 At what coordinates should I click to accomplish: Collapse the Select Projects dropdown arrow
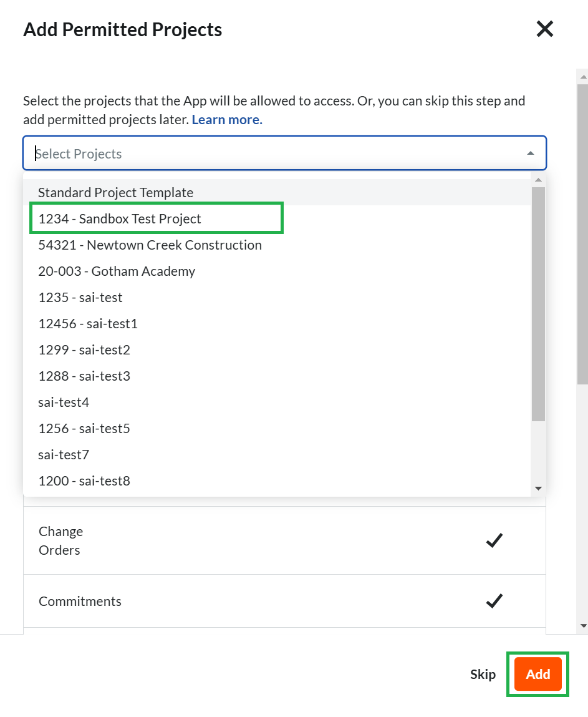tap(530, 154)
